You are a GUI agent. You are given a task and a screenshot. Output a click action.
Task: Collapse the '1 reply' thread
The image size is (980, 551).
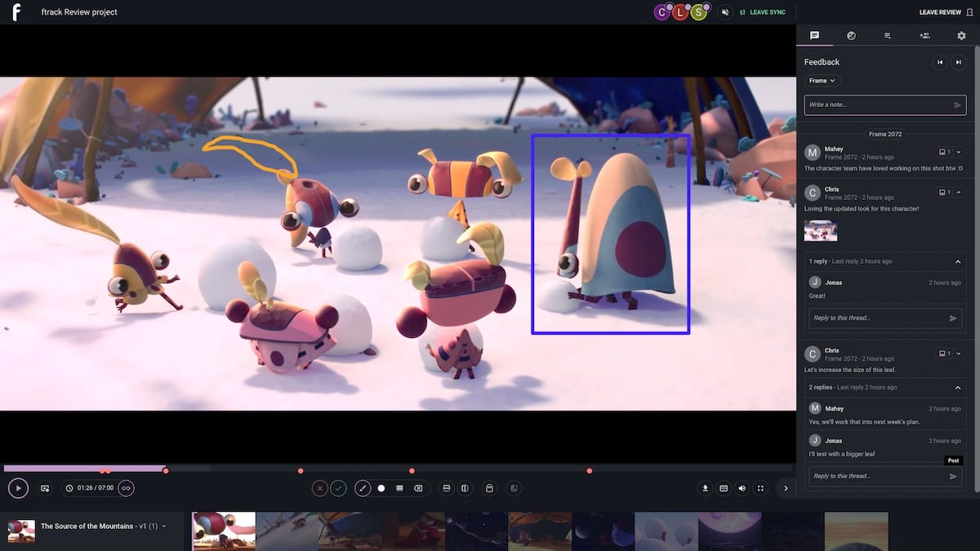point(958,261)
